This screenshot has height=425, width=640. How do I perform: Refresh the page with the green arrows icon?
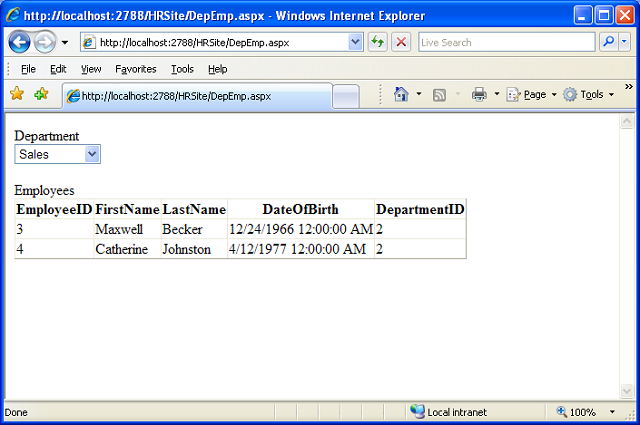click(x=378, y=42)
